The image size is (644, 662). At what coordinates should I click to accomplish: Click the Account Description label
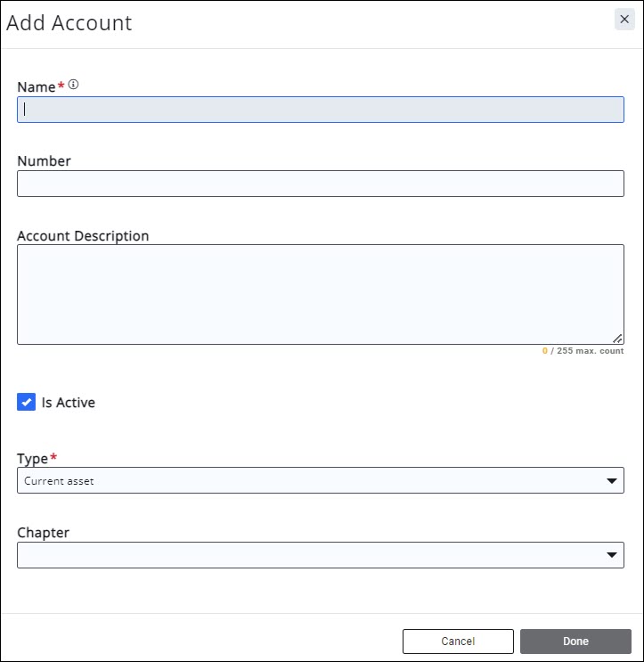coord(83,236)
